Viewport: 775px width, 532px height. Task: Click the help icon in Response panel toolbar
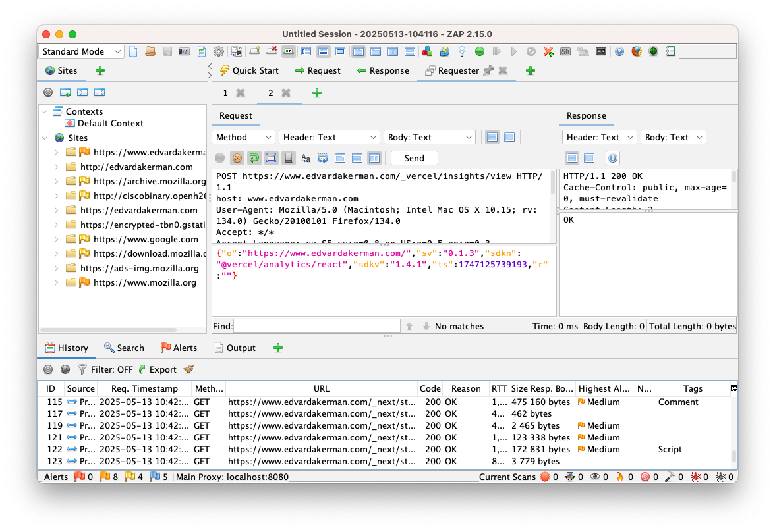pos(613,158)
